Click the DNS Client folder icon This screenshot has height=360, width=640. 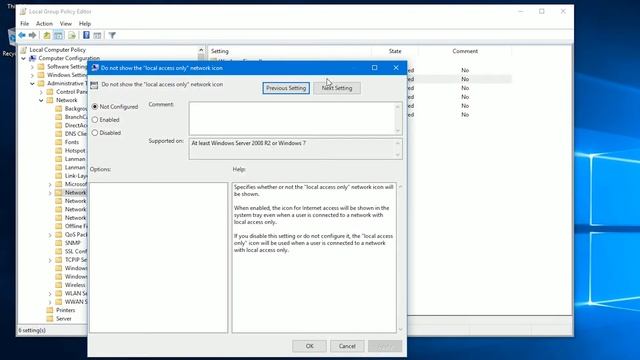59,133
